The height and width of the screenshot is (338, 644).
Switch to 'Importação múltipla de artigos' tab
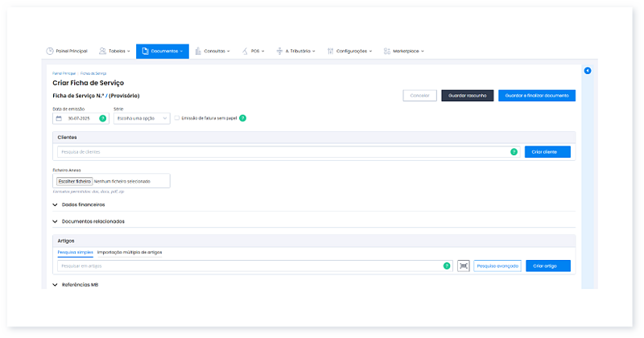pyautogui.click(x=130, y=252)
